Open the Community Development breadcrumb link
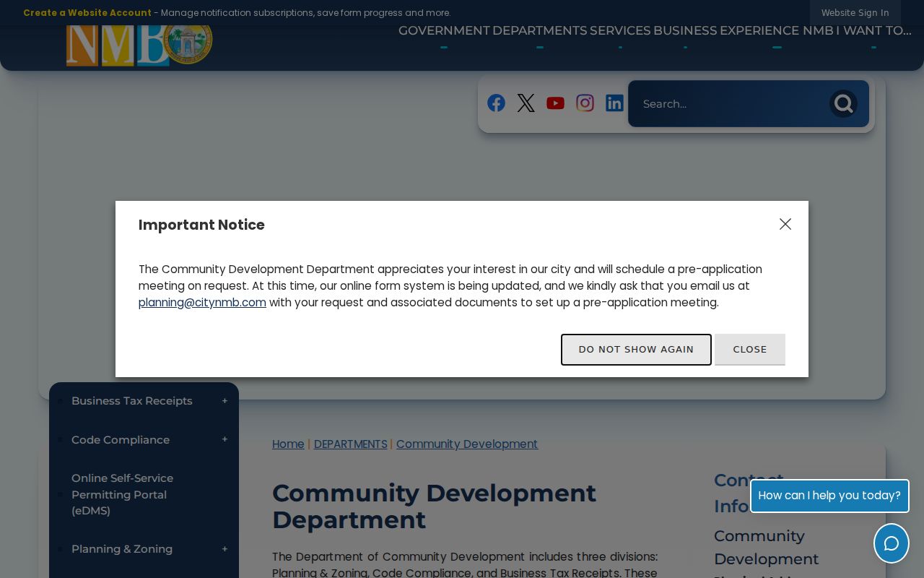The width and height of the screenshot is (924, 578). 467,444
